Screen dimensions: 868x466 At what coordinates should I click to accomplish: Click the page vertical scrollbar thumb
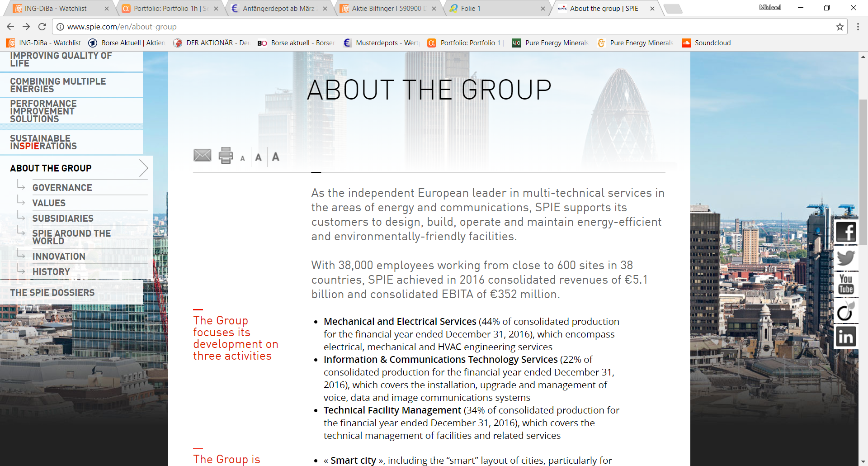(x=863, y=172)
